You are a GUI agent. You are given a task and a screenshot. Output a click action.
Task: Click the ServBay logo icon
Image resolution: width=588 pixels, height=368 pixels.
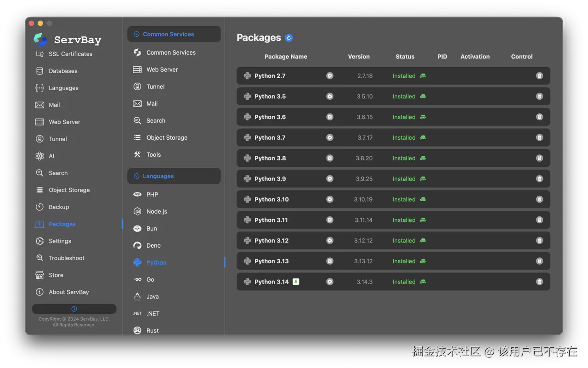(40, 40)
